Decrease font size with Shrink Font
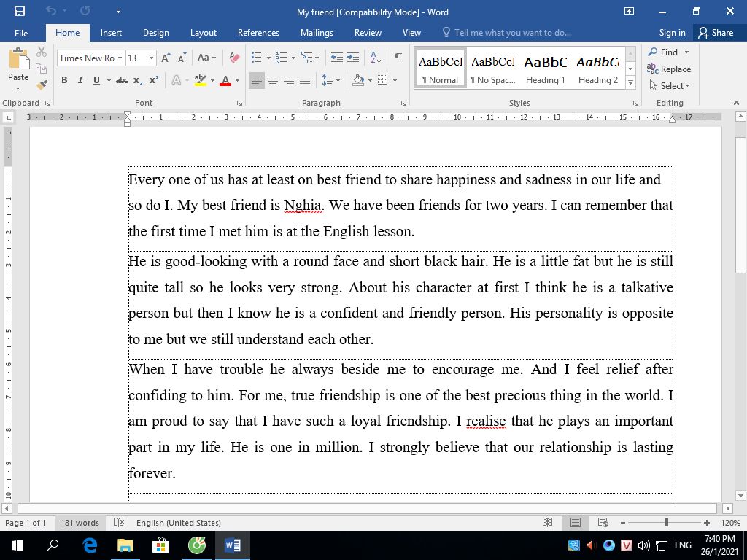 [x=182, y=58]
